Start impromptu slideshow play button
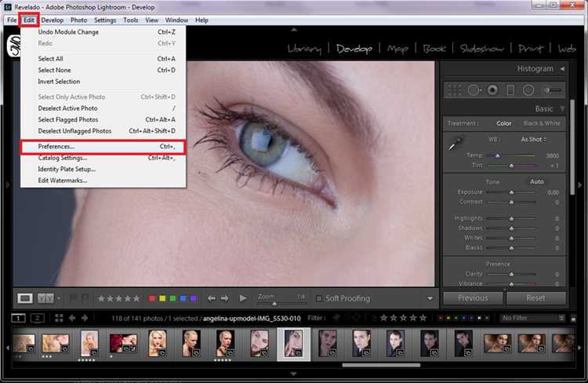The image size is (588, 383). (242, 298)
